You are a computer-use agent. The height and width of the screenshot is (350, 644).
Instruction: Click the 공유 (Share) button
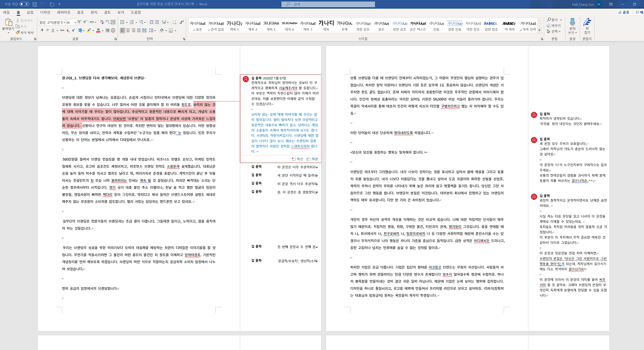(624, 12)
